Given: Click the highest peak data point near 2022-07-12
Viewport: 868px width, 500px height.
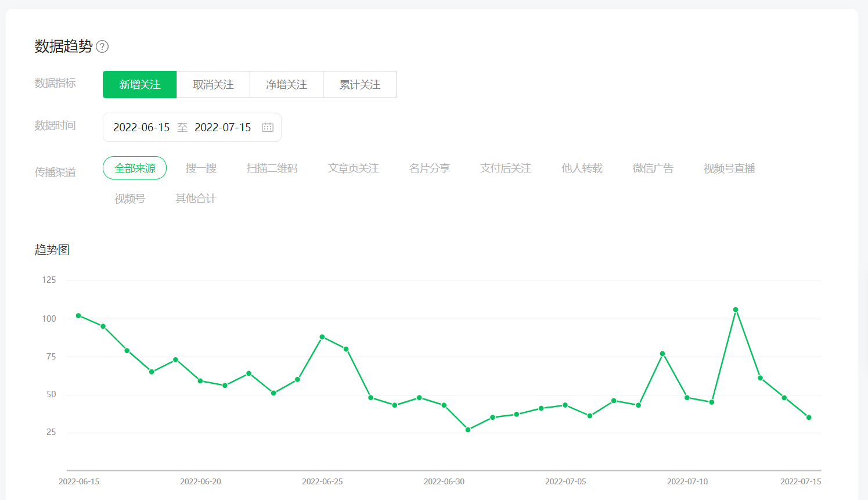Looking at the screenshot, I should pos(736,310).
